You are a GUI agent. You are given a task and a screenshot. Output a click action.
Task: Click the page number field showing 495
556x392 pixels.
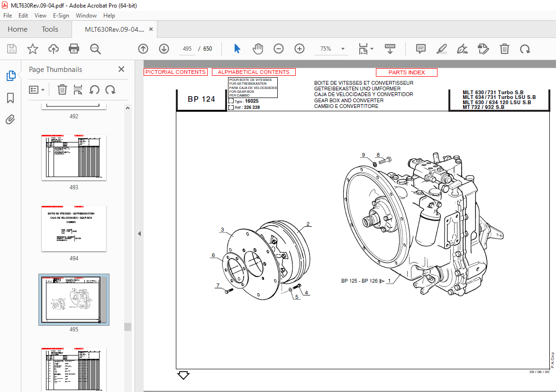coord(187,49)
